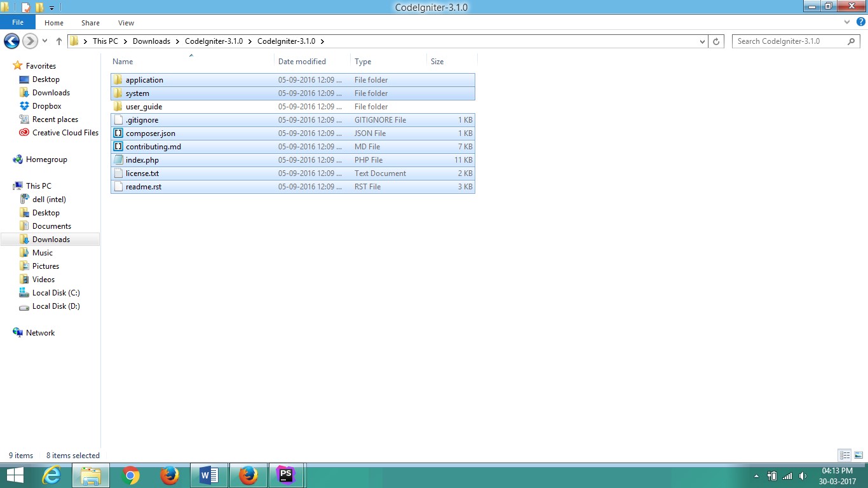868x488 pixels.
Task: Open Creative Cloud Files in navigation pane
Action: click(x=65, y=133)
